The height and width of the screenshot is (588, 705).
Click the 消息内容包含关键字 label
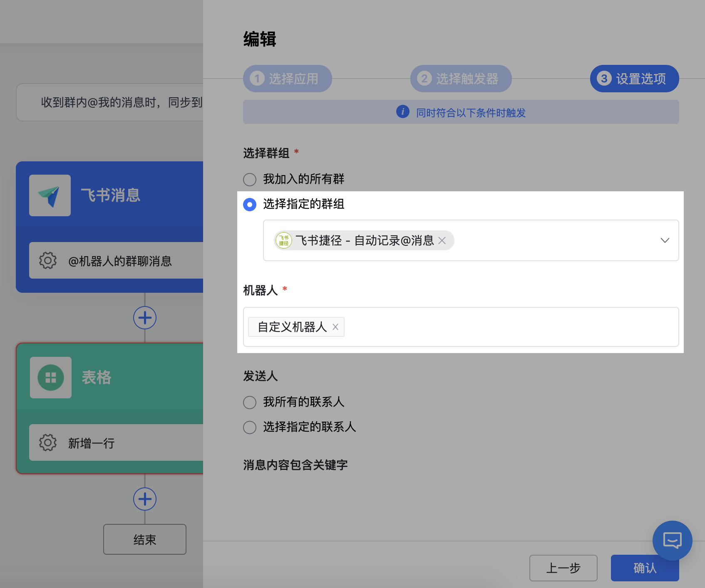tap(295, 465)
